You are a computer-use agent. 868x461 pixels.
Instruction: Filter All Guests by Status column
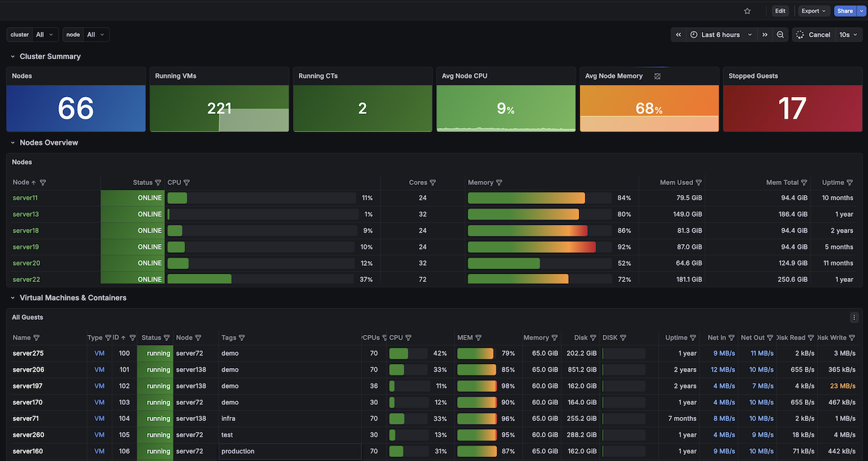pos(167,338)
